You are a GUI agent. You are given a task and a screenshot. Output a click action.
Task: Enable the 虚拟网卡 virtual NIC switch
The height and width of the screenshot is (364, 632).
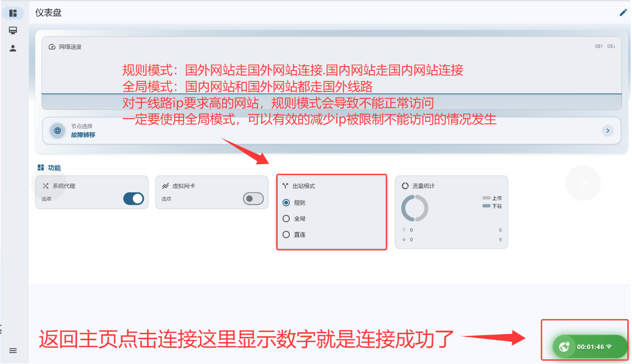pos(253,199)
